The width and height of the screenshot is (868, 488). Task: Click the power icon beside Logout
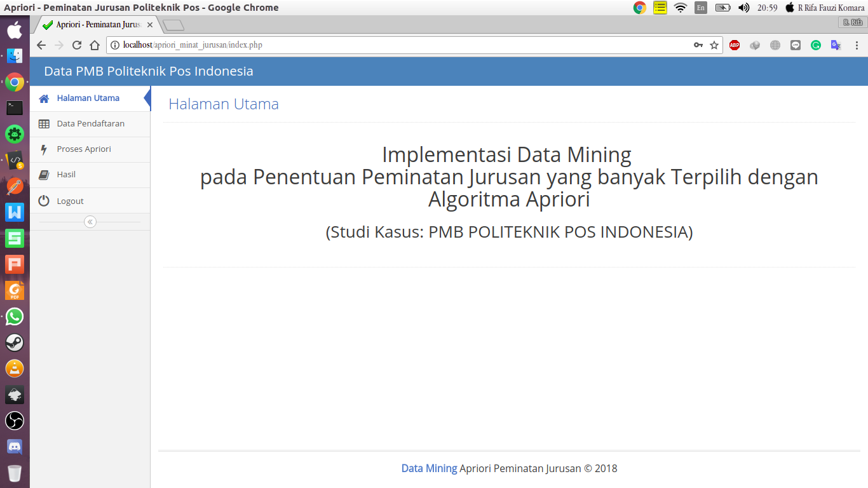click(44, 201)
